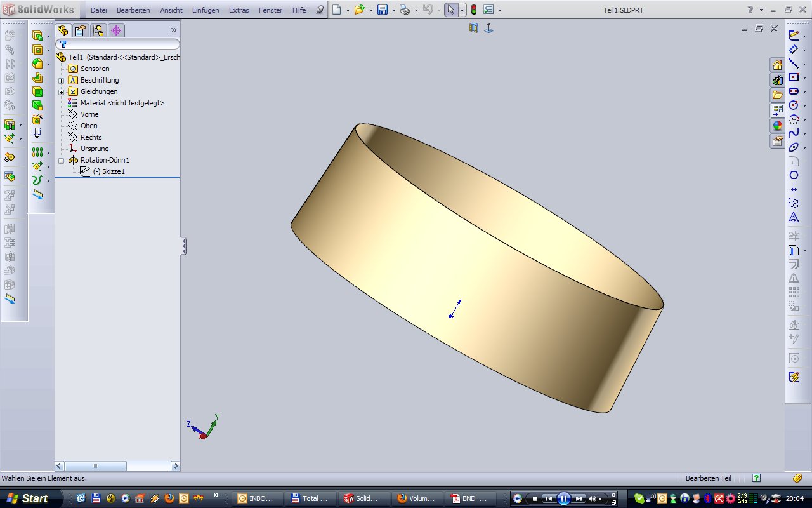Pause the media player in taskbar
The height and width of the screenshot is (508, 812).
[x=563, y=498]
